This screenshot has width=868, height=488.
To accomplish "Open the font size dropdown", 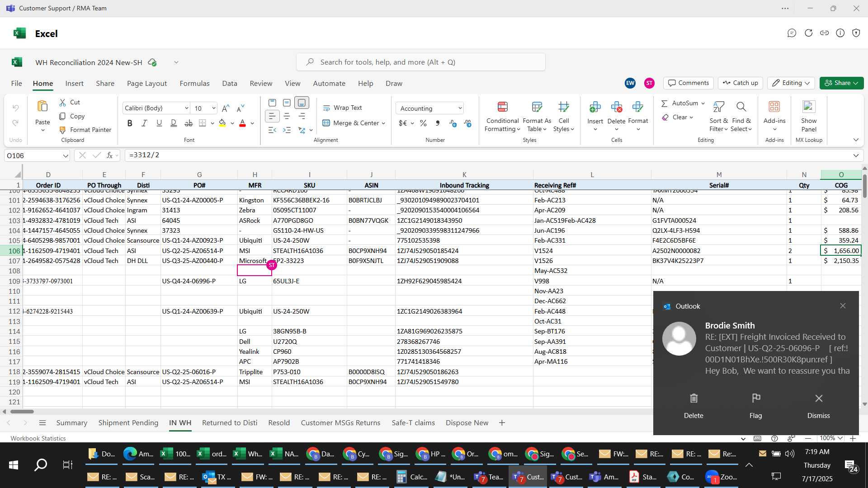I will pos(213,108).
